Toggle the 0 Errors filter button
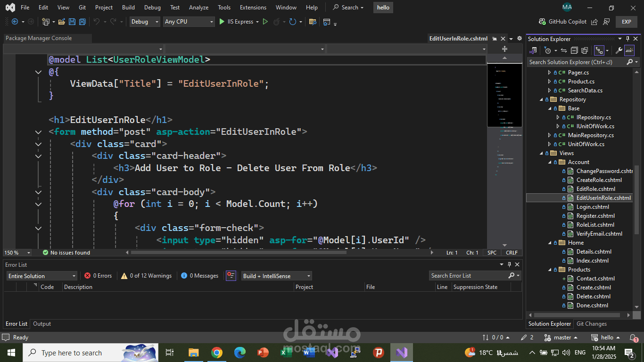The image size is (644, 362). 98,276
